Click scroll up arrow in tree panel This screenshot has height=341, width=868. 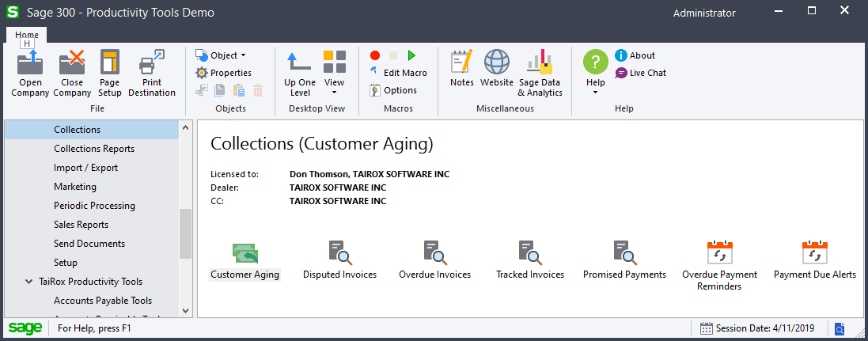coord(185,127)
